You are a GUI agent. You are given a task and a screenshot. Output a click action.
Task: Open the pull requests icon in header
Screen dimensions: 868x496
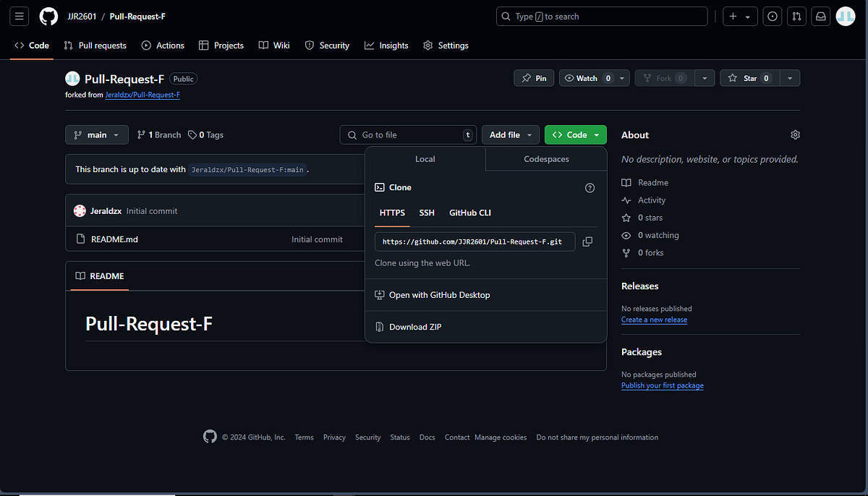[796, 16]
